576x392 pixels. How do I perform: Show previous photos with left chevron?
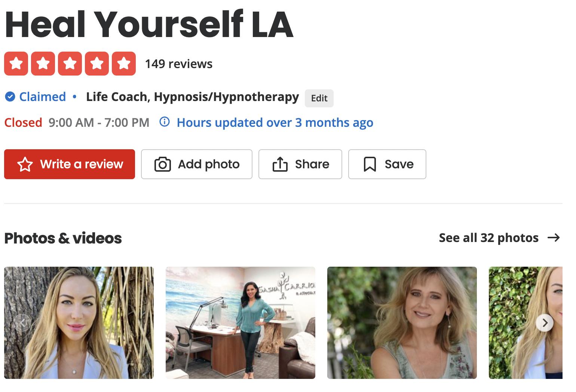[23, 322]
